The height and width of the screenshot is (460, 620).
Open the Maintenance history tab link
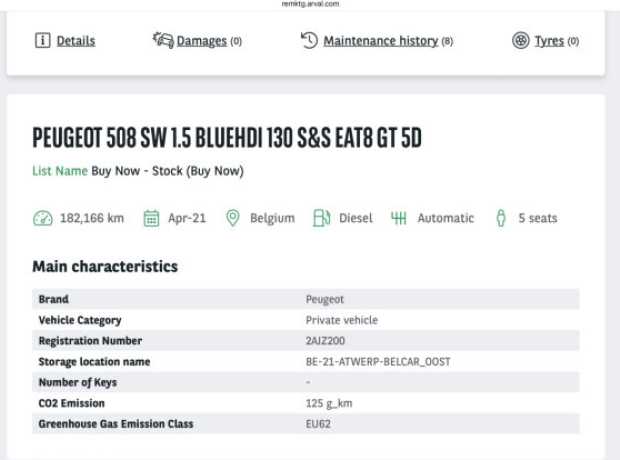[381, 41]
